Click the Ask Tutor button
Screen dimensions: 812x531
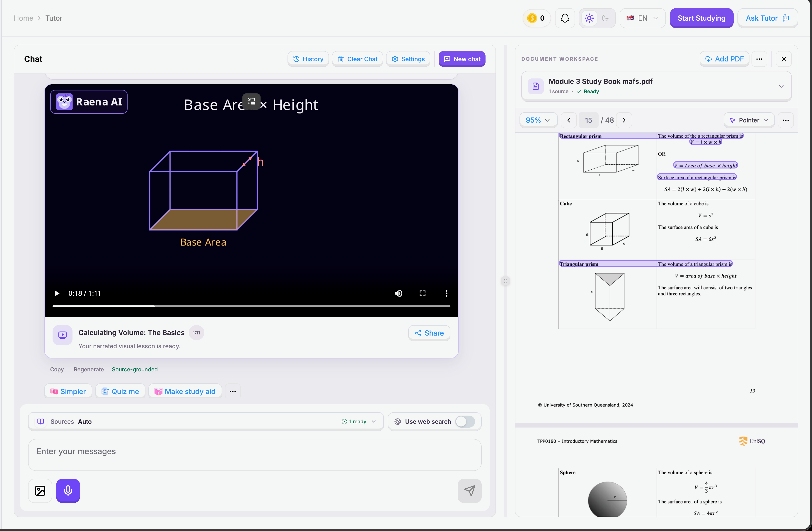[x=767, y=18]
